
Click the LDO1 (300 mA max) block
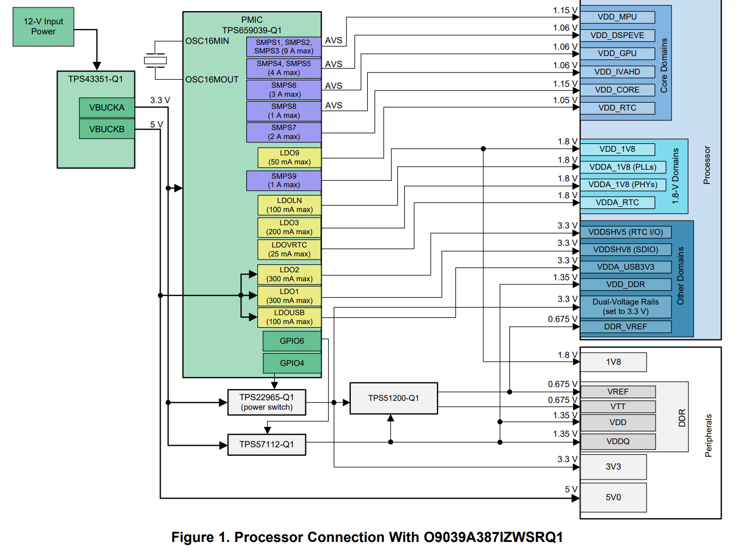pos(290,296)
